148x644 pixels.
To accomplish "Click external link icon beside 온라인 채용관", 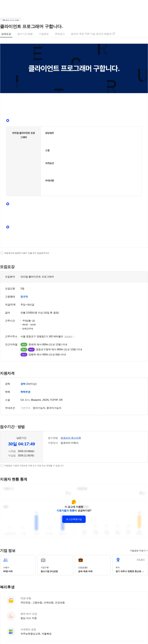I will (x=114, y=34).
